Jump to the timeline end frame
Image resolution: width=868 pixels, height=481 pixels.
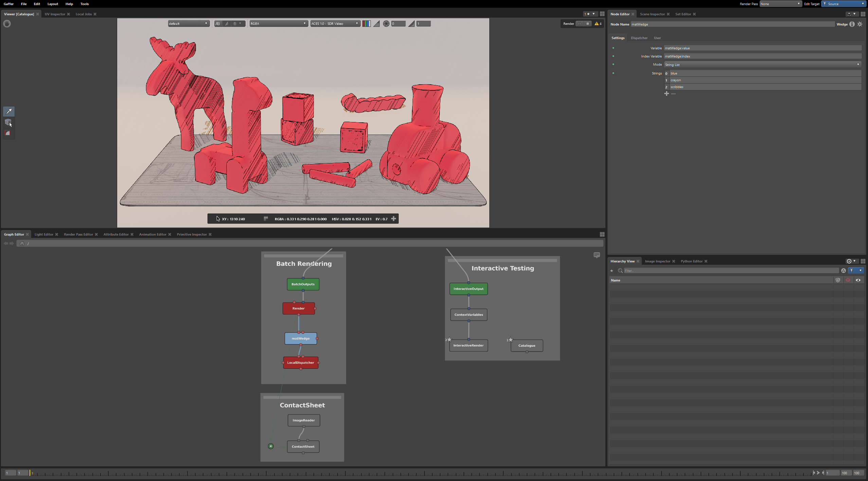(823, 473)
